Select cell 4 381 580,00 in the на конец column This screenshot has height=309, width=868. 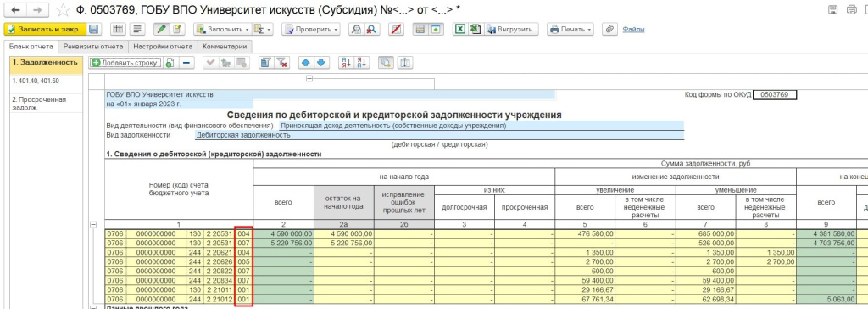826,234
